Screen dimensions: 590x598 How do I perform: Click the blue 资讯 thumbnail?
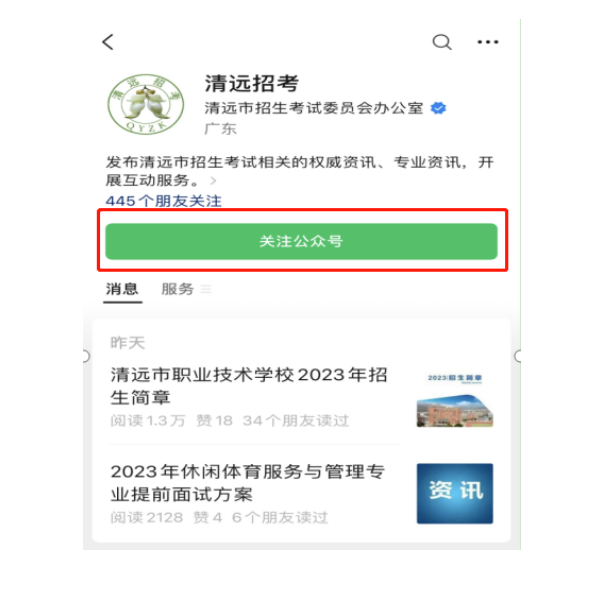(x=455, y=494)
